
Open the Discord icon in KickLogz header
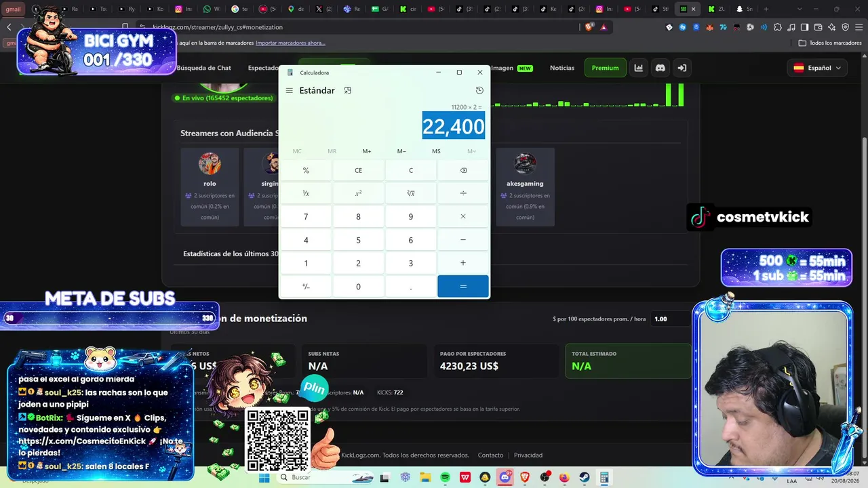[660, 68]
